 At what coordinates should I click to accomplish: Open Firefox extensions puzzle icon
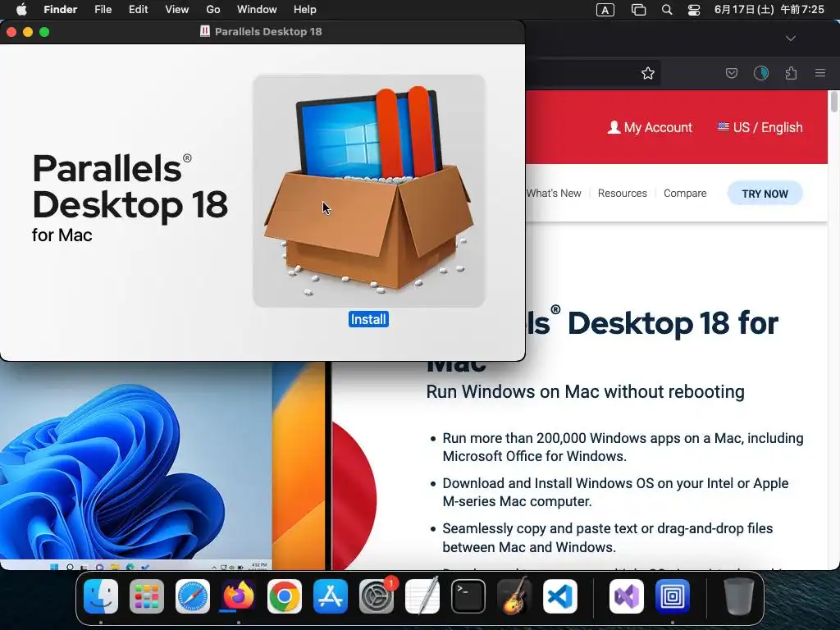tap(792, 73)
